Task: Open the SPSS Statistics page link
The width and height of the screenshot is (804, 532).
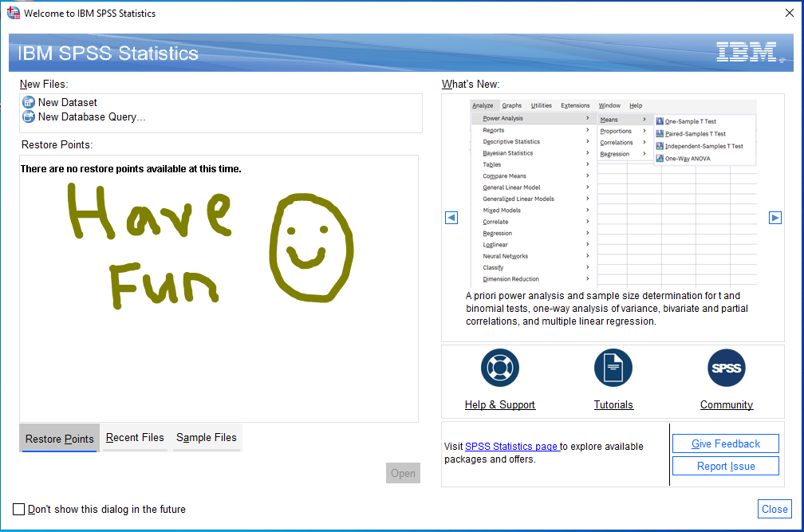Action: click(511, 447)
